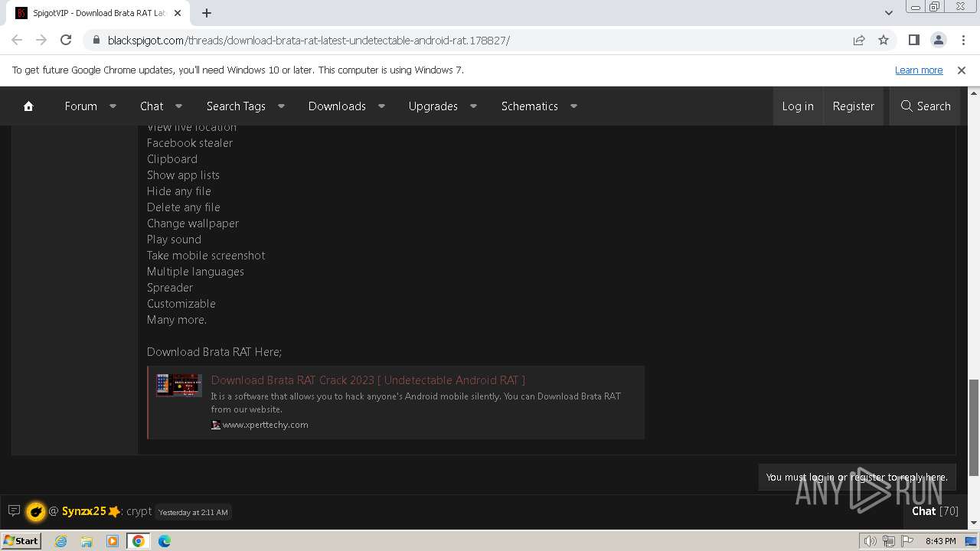Open Chrome three-dot menu
The image size is (980, 551).
coord(962,40)
